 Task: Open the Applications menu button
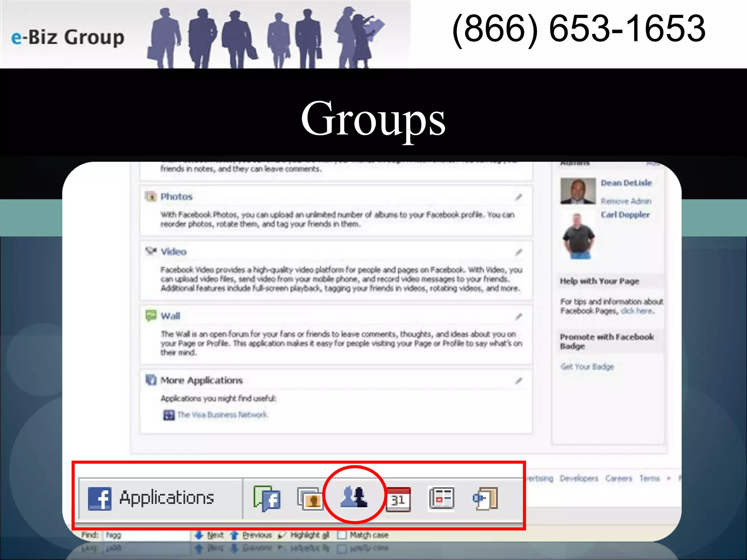coord(160,498)
